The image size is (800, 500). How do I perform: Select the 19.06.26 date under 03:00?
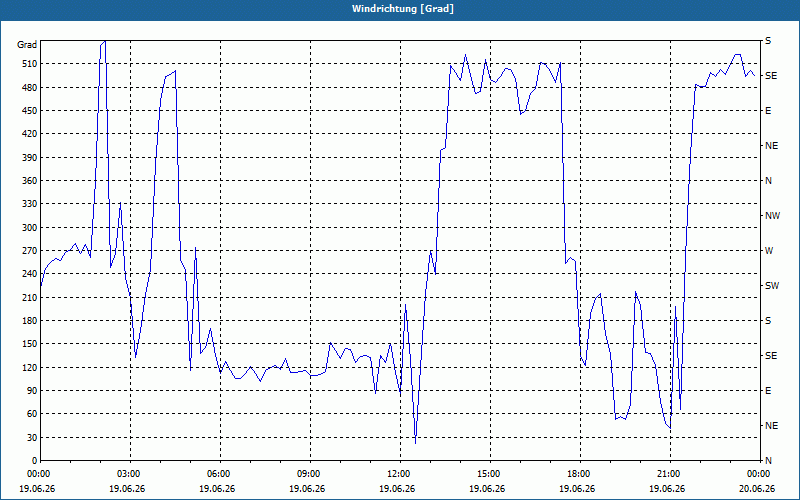[x=127, y=489]
